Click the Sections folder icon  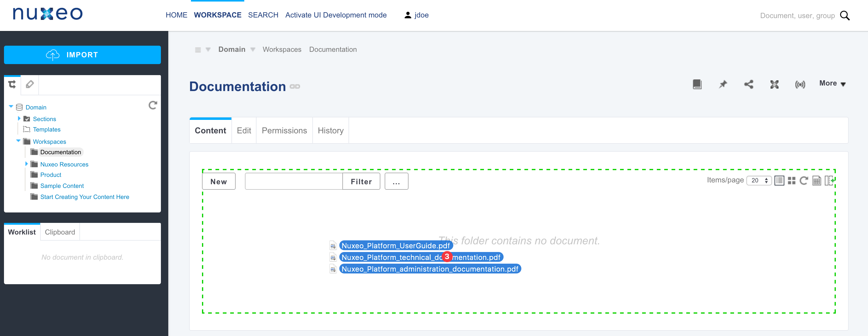27,119
